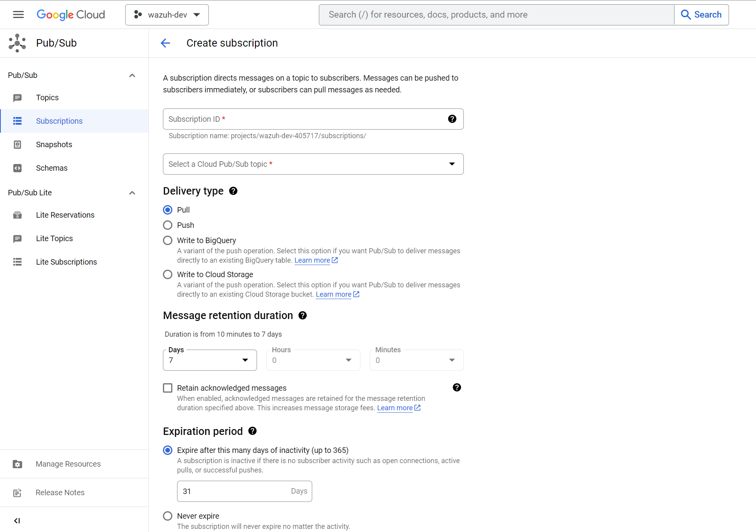Collapse the Pub/Sub Lite section

tap(132, 193)
